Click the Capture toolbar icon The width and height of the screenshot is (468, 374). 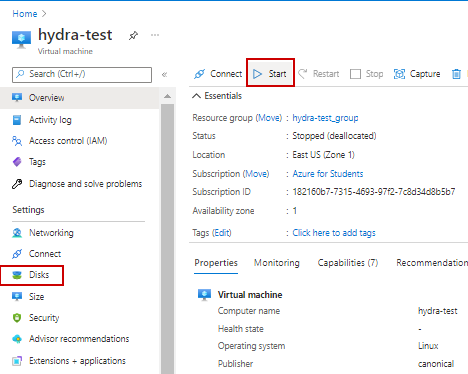tap(399, 74)
